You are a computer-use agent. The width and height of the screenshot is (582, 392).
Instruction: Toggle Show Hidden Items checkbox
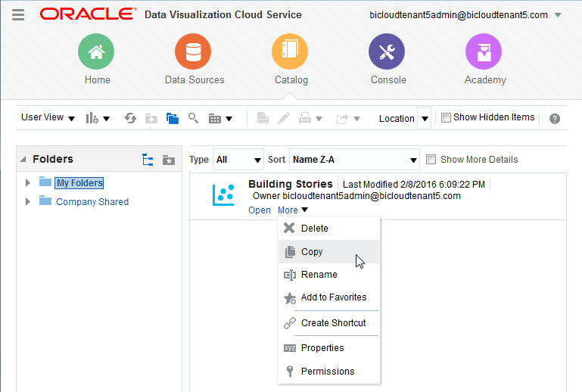tap(446, 117)
